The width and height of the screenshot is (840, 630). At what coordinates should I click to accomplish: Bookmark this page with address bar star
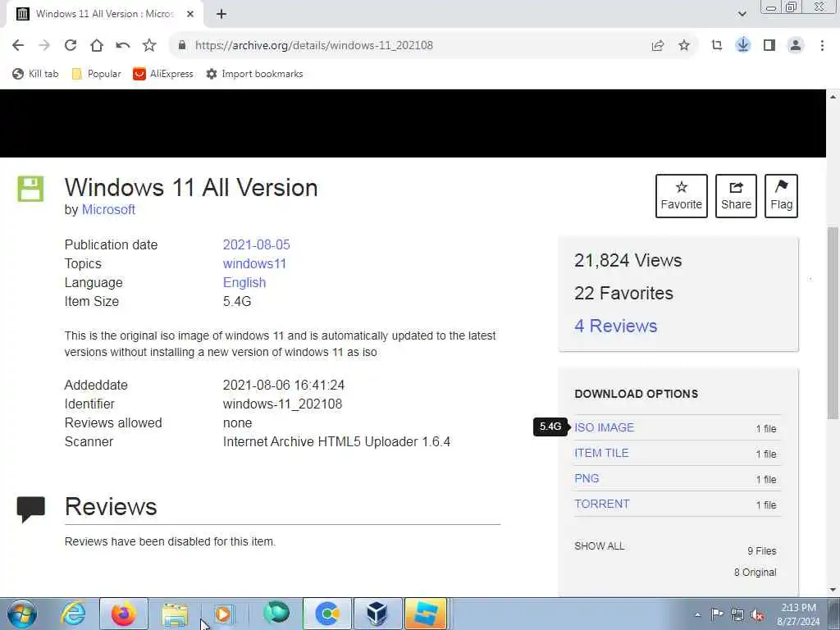684,46
